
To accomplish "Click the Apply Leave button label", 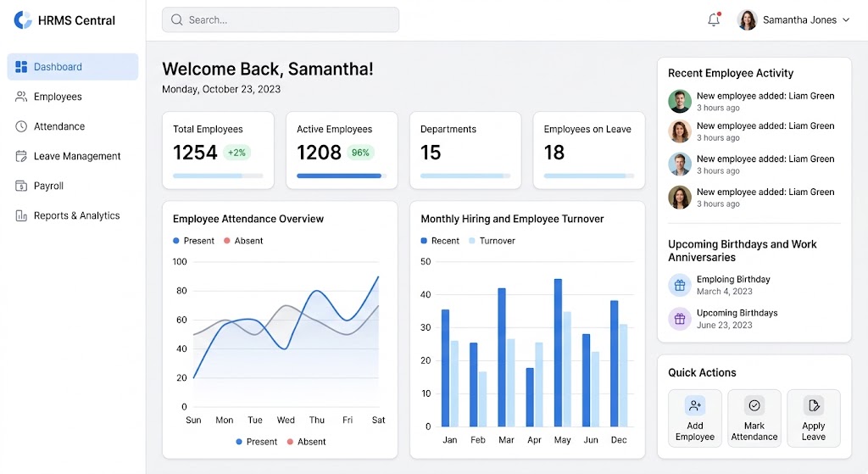I will [813, 432].
